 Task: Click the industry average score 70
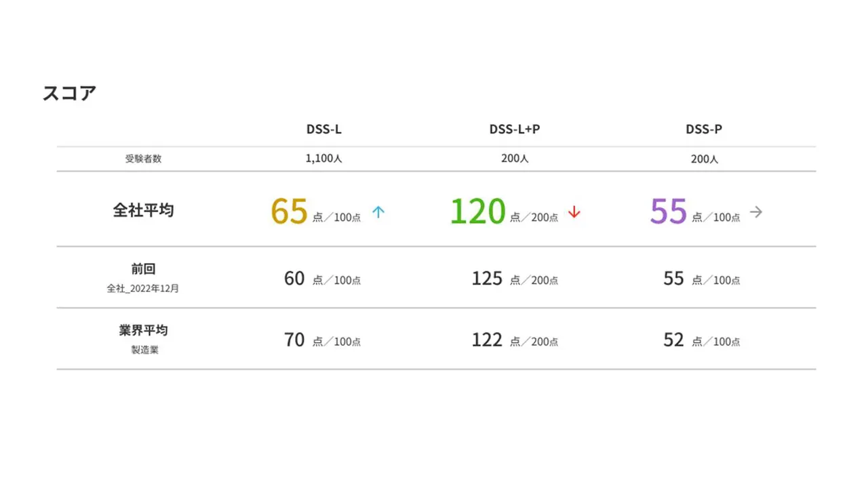(294, 340)
